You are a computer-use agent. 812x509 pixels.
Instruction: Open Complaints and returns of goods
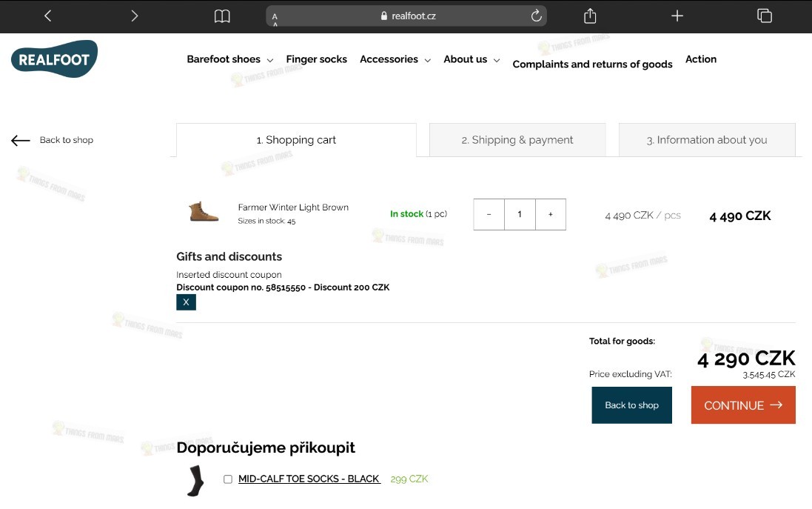(x=592, y=64)
